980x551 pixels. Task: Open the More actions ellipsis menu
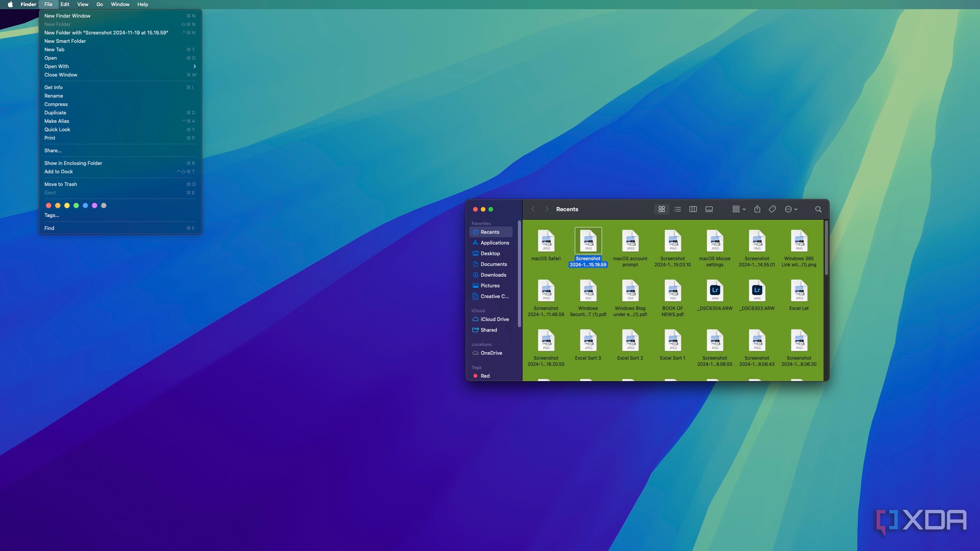click(789, 209)
